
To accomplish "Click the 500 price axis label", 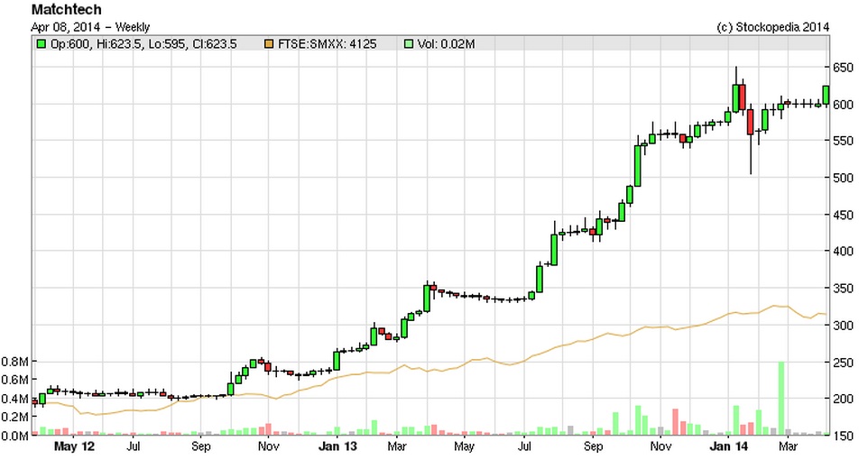I will pos(843,178).
